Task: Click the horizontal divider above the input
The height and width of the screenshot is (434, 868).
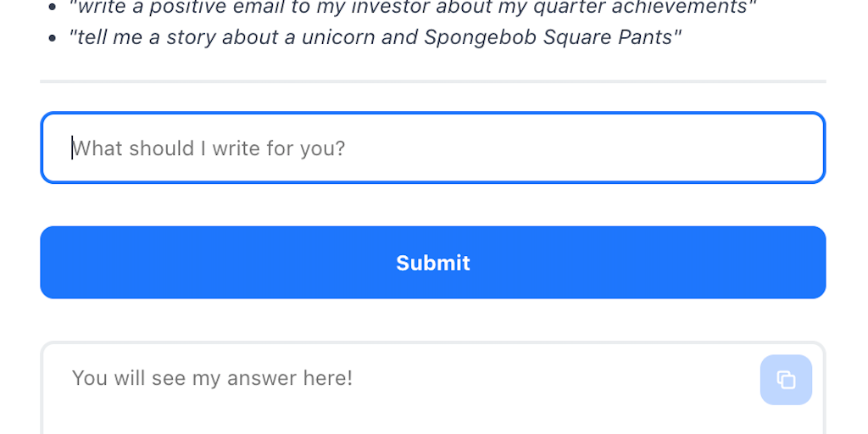Action: click(x=432, y=81)
